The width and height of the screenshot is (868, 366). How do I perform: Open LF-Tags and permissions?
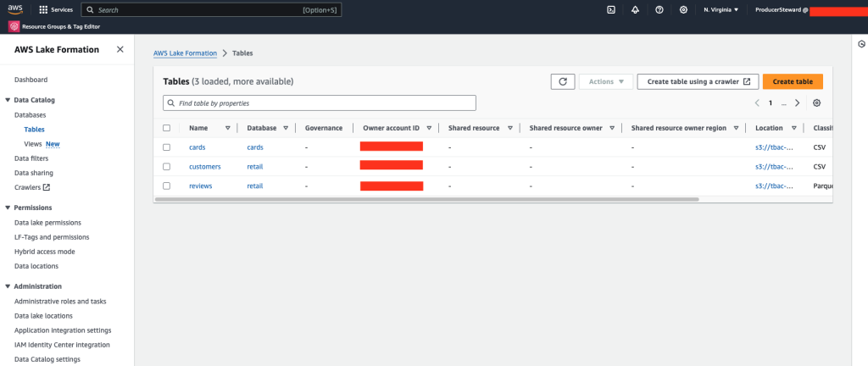[x=52, y=237]
